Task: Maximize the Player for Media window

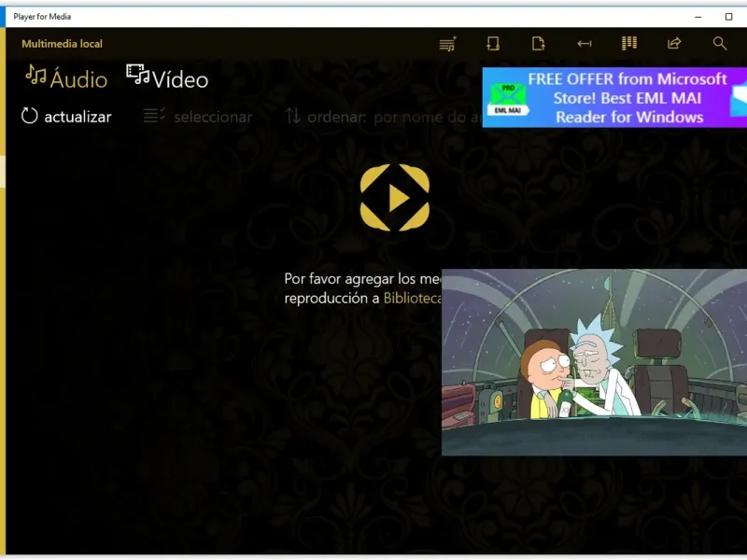Action: tap(728, 17)
